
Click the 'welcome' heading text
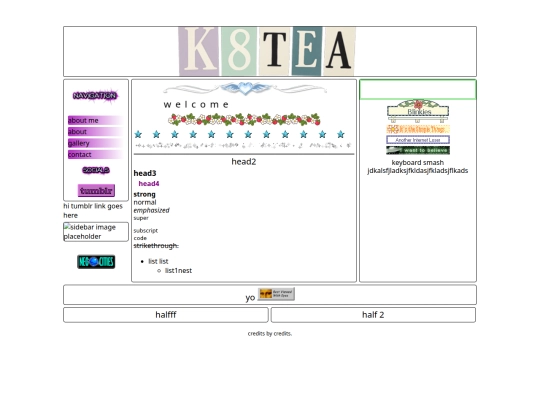pos(197,104)
